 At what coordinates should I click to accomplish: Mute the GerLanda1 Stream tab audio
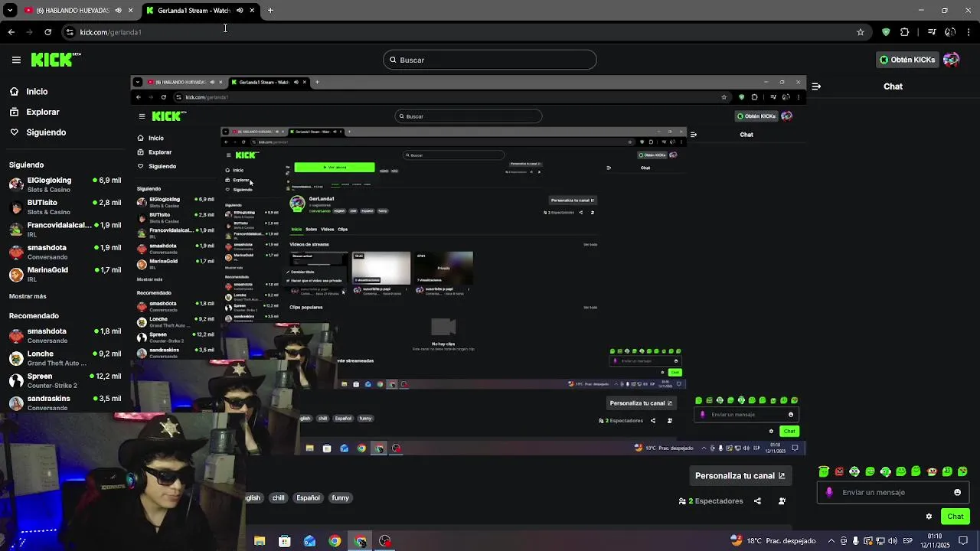(240, 11)
